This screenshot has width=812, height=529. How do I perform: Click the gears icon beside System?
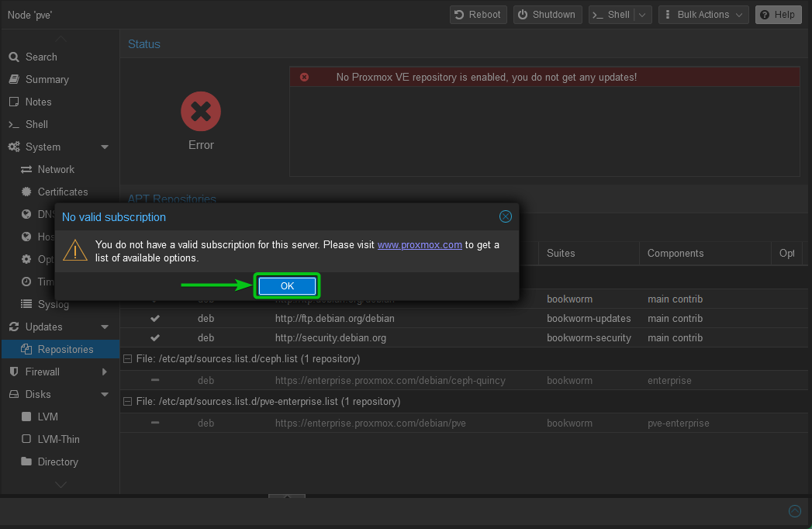14,147
